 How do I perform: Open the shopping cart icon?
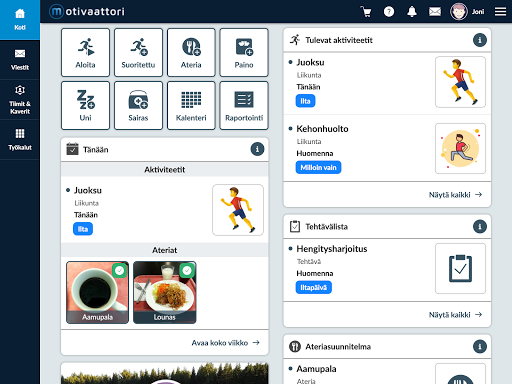click(366, 12)
